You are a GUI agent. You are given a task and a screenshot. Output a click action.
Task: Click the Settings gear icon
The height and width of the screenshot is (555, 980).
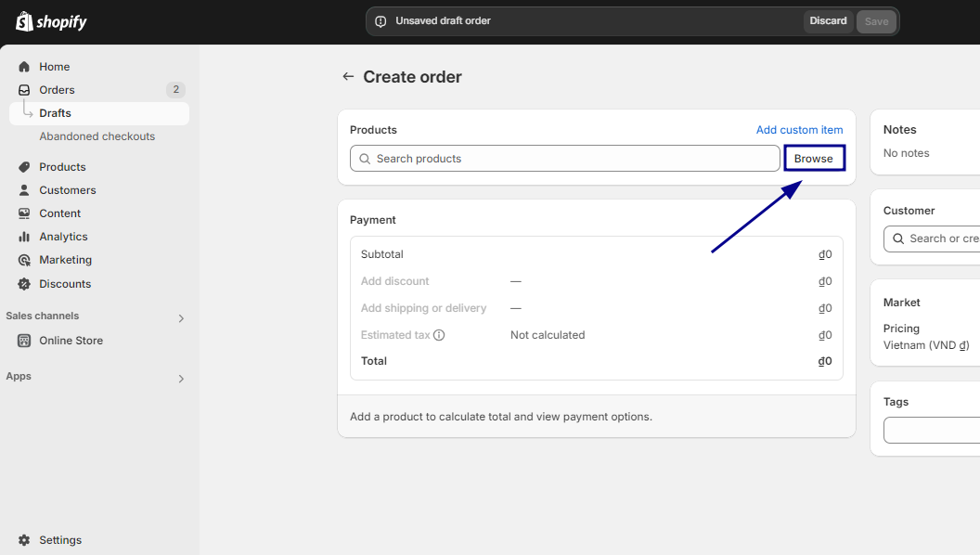[x=24, y=540]
